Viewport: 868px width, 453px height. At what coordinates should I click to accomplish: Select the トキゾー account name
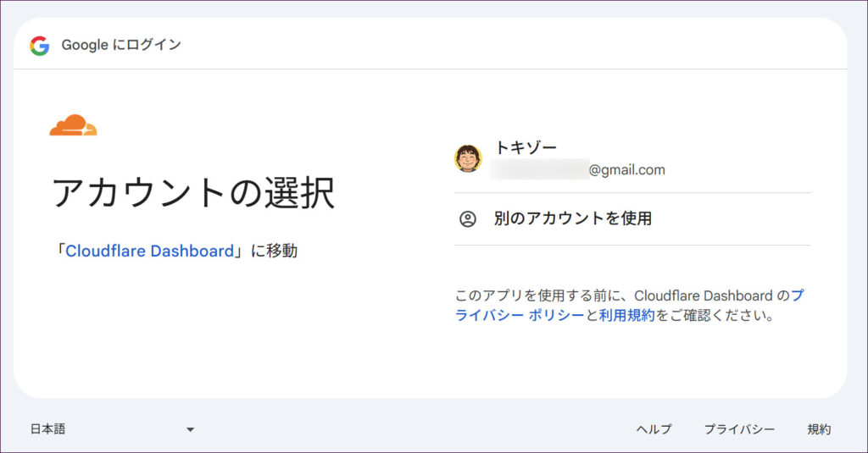(526, 148)
